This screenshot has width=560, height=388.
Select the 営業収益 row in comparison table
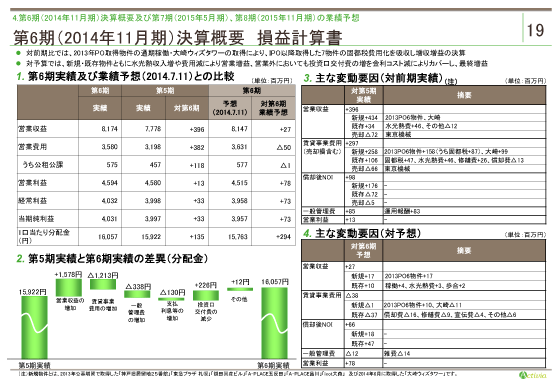coord(156,129)
